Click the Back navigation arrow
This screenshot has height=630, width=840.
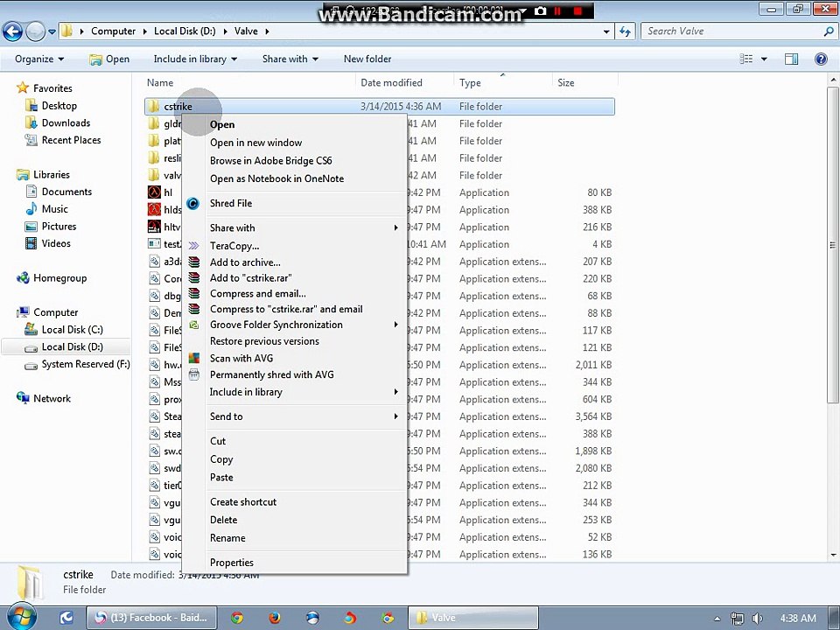pos(13,31)
